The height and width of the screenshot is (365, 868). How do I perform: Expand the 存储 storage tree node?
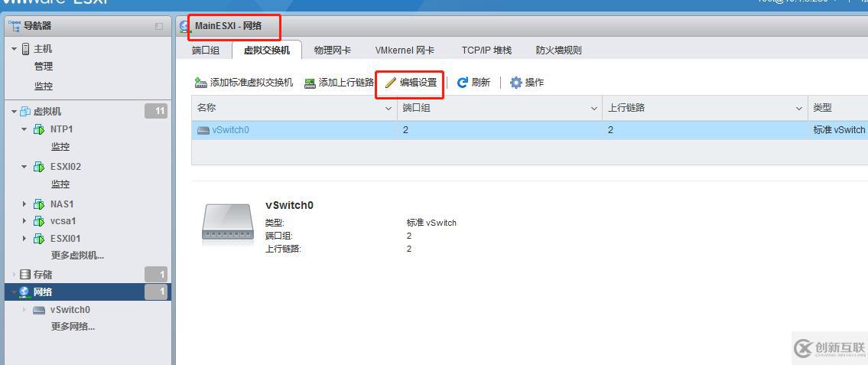click(x=14, y=274)
